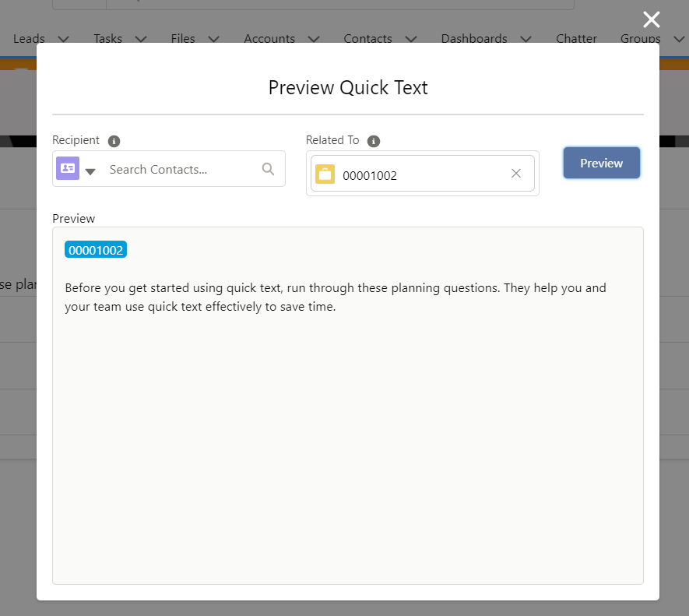Close the Preview Quick Text modal
Image resolution: width=689 pixels, height=616 pixels.
(651, 19)
